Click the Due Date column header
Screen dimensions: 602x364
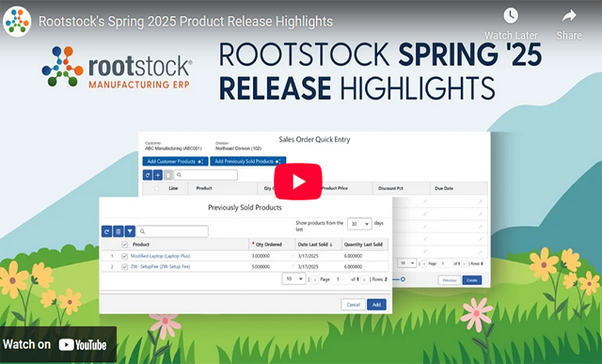pyautogui.click(x=459, y=188)
